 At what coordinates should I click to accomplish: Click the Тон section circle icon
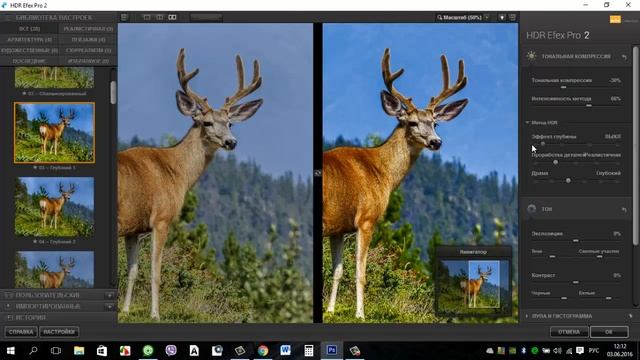click(531, 209)
